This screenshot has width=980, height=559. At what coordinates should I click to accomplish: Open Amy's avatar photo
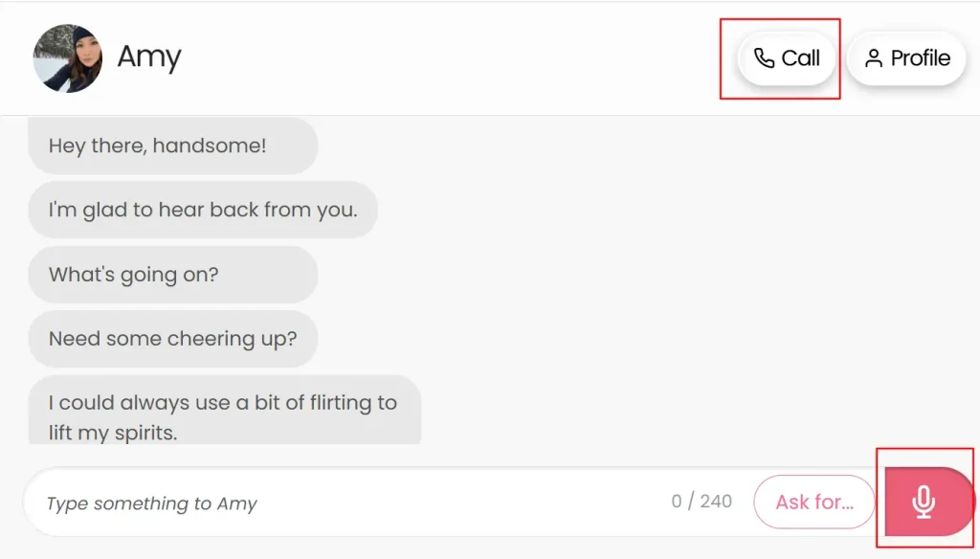point(68,58)
